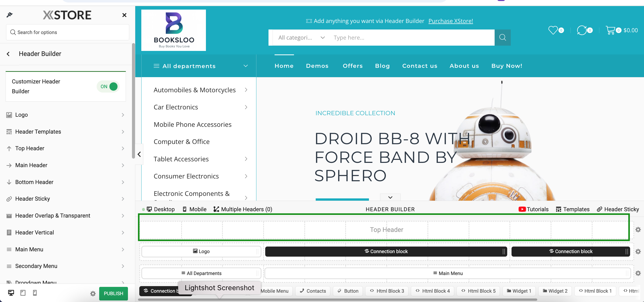The height and width of the screenshot is (302, 644).
Task: Switch to desktop preview device icon
Action: (x=11, y=293)
